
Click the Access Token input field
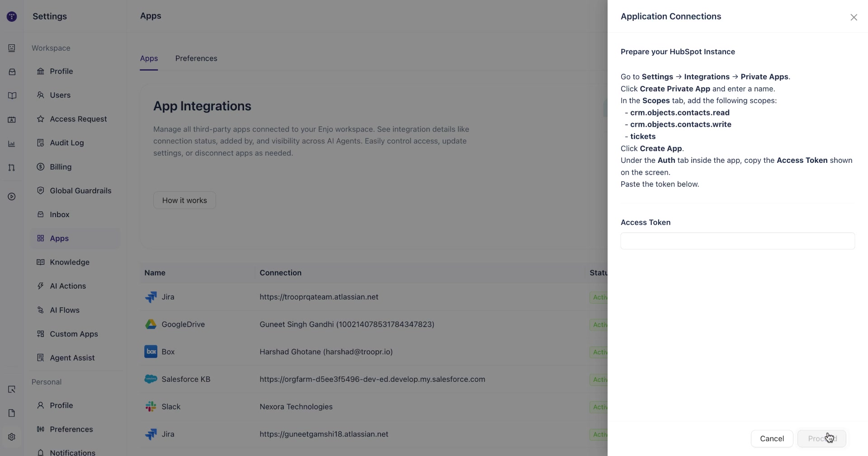737,241
